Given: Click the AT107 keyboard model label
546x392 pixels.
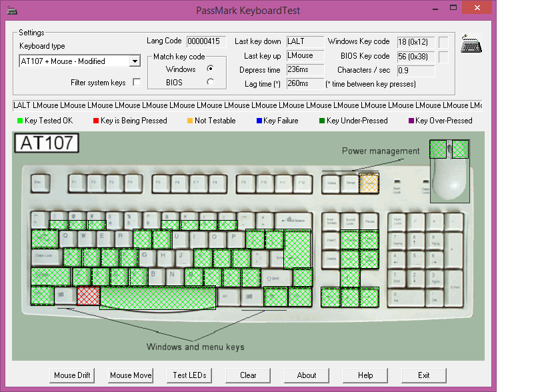Looking at the screenshot, I should [47, 143].
